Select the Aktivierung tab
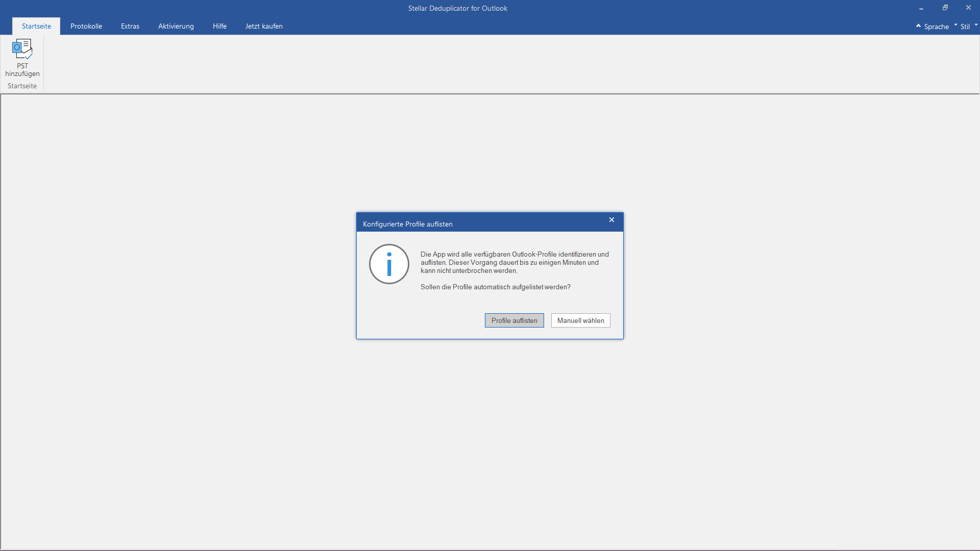The height and width of the screenshot is (551, 980). click(x=176, y=26)
